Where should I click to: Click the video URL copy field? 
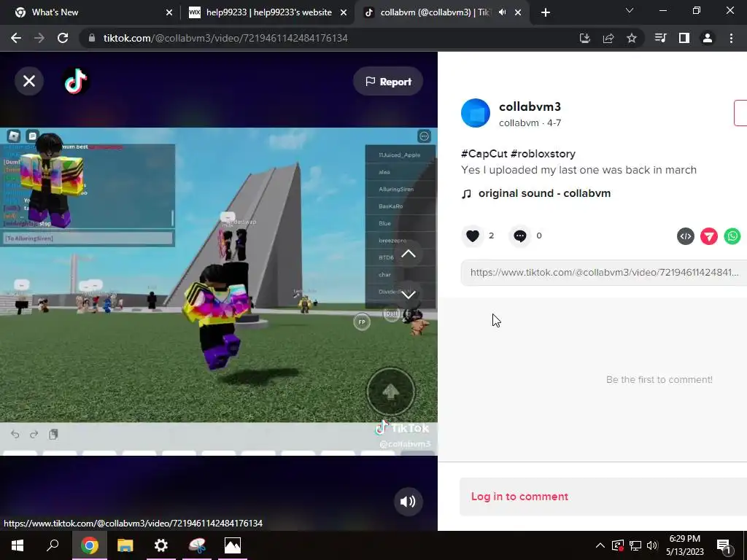point(603,273)
